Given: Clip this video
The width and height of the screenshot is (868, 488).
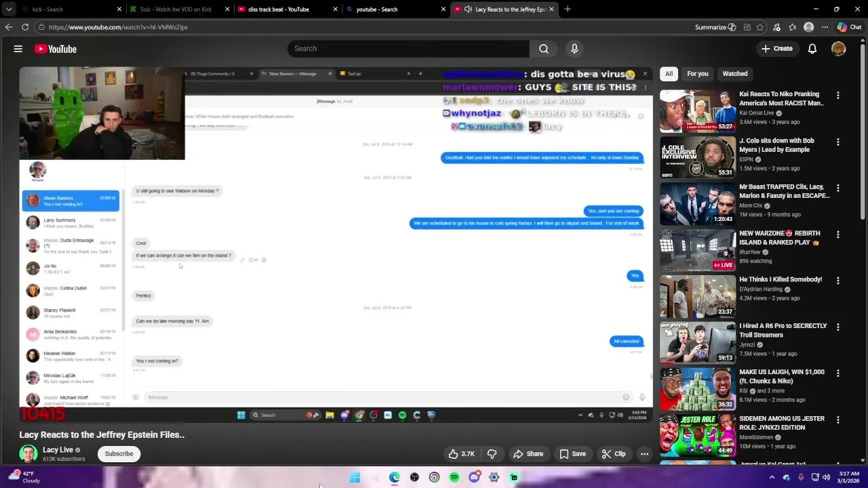Looking at the screenshot, I should coord(614,454).
